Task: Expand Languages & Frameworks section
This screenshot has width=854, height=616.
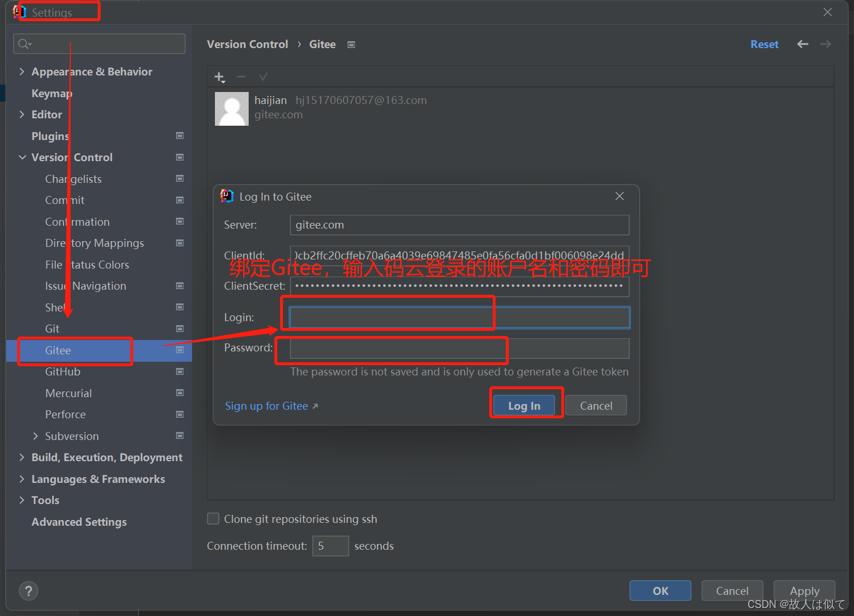Action: point(22,479)
